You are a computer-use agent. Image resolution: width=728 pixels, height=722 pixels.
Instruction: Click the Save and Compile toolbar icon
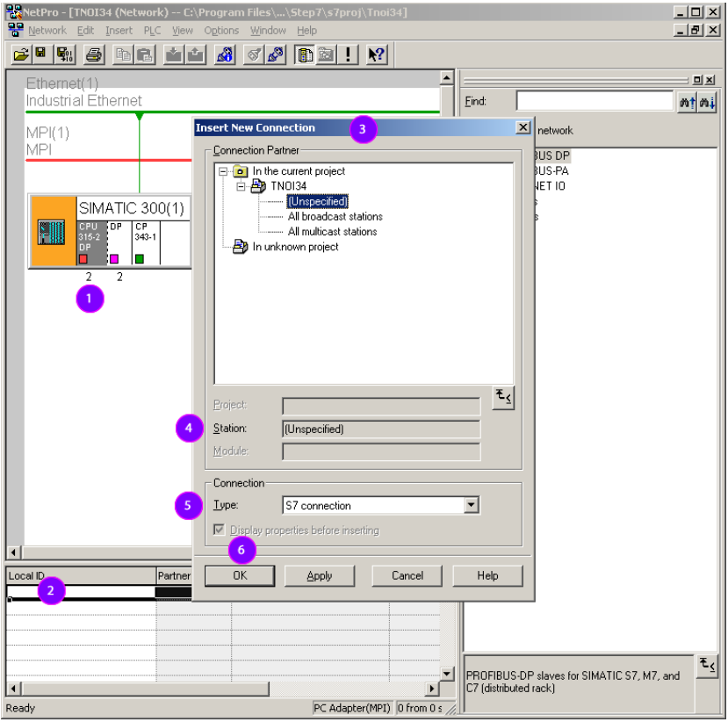click(64, 54)
